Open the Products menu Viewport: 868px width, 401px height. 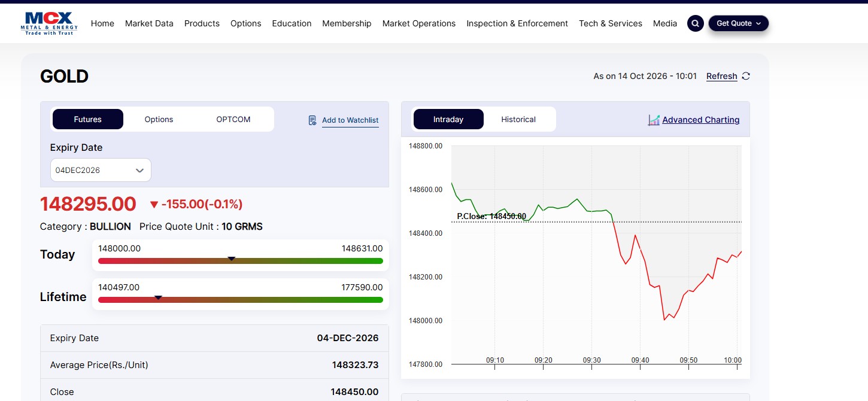tap(202, 23)
